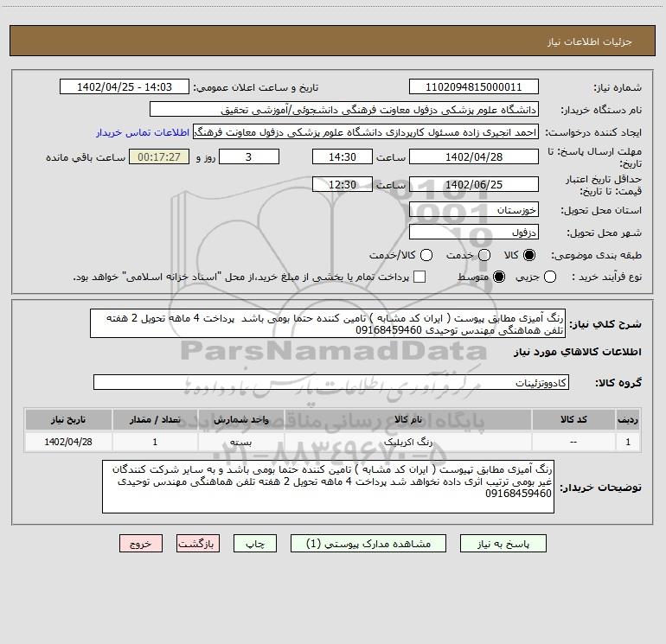Click the نوع فرآیند خرید label
This screenshot has height=644, width=666.
(606, 277)
